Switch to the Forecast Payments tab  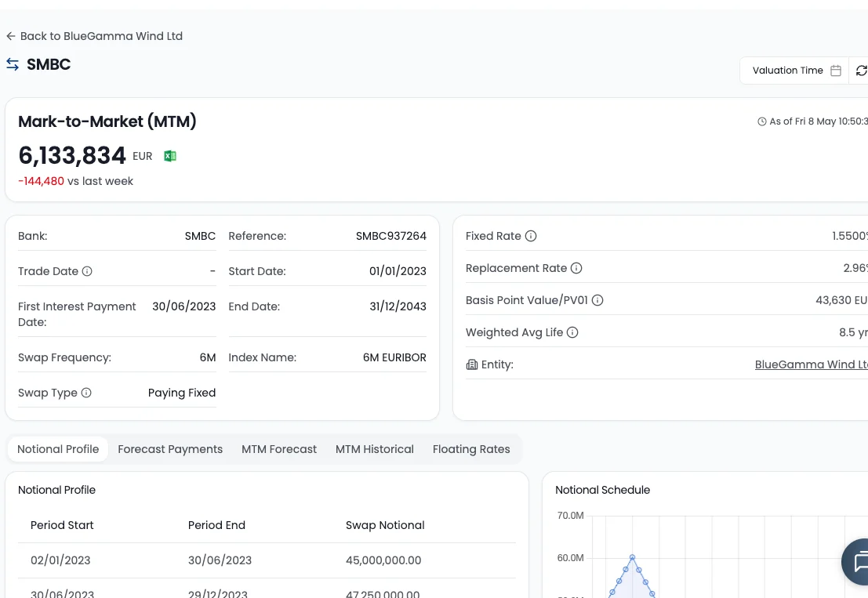[x=170, y=449]
